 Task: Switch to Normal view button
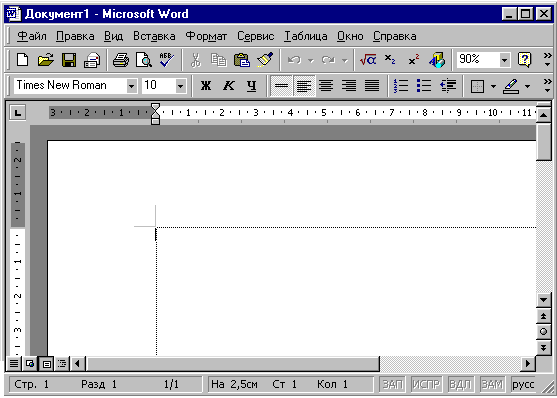(x=14, y=364)
